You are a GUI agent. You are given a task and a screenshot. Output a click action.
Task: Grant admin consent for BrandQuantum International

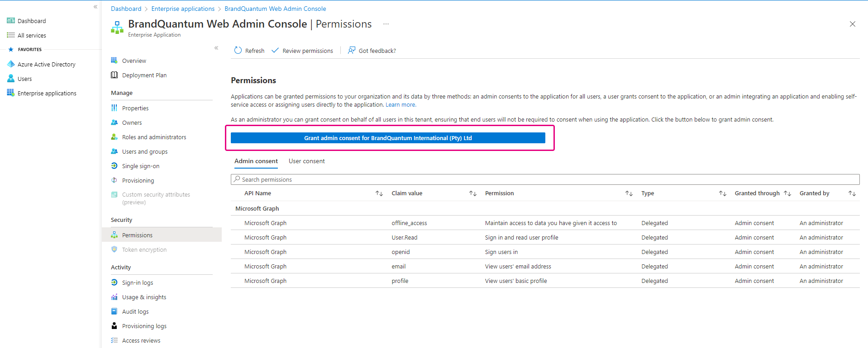[x=388, y=138]
